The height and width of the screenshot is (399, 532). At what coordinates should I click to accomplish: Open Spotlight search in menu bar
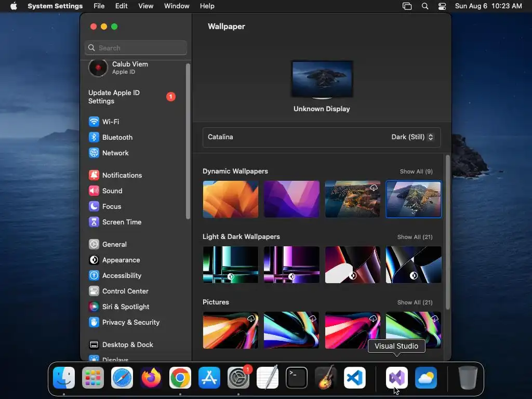click(x=425, y=6)
